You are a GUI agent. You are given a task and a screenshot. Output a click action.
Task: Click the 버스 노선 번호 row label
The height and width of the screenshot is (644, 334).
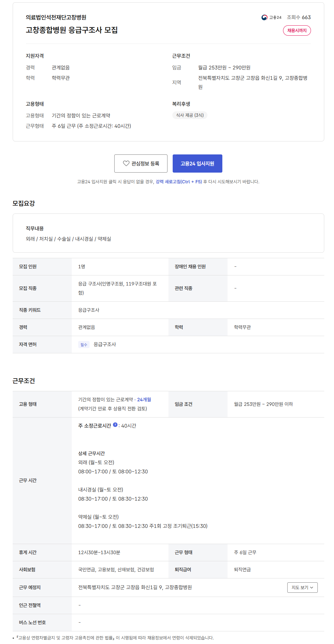pyautogui.click(x=32, y=623)
